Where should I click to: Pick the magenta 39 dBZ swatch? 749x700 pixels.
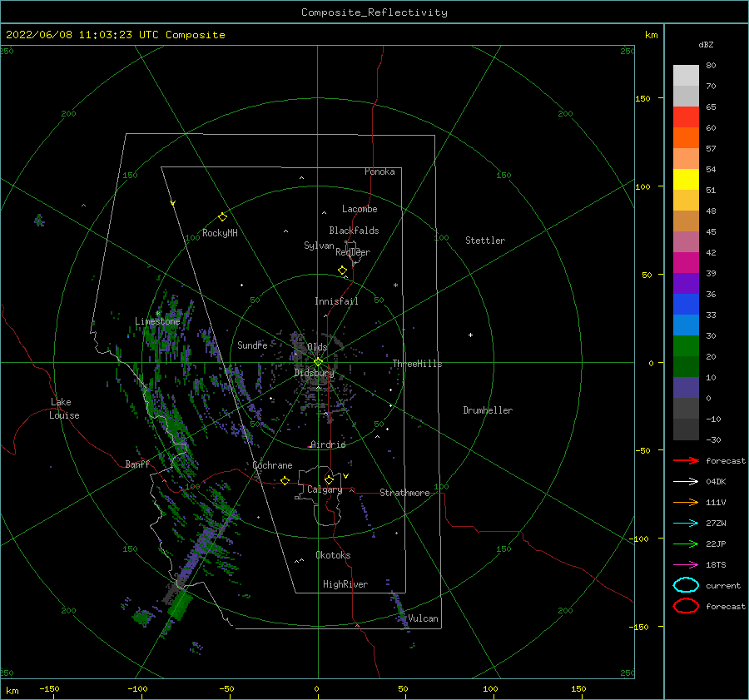[x=686, y=263]
